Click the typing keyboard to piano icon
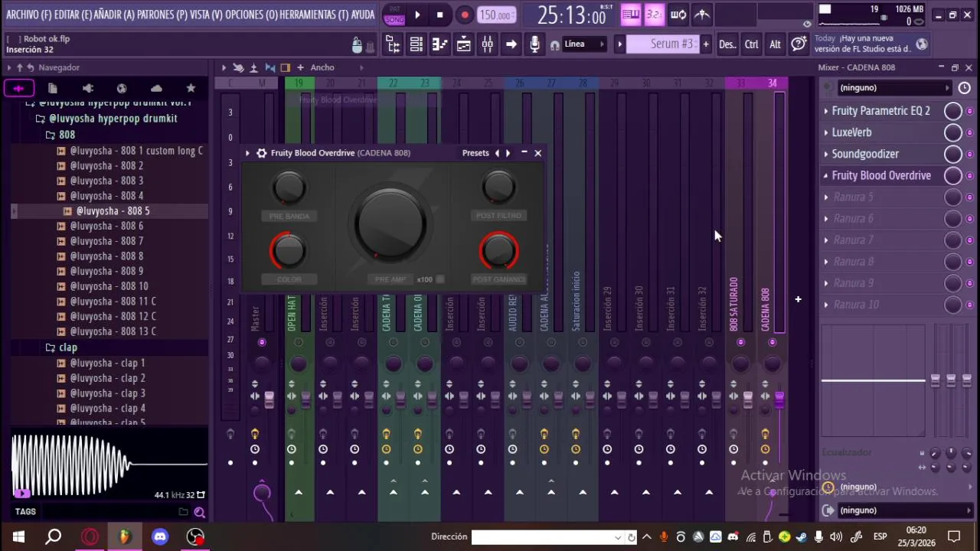The width and height of the screenshot is (980, 551). [x=631, y=15]
